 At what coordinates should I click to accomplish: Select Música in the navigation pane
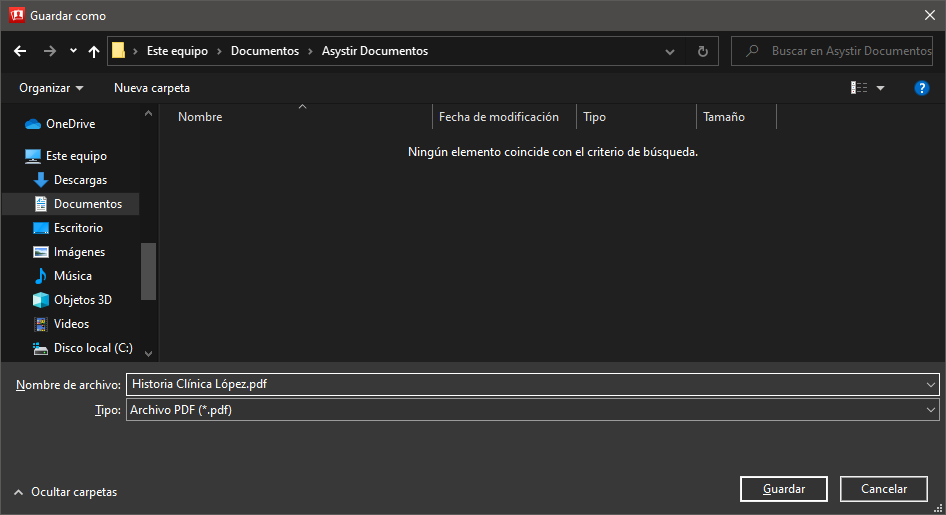[72, 276]
